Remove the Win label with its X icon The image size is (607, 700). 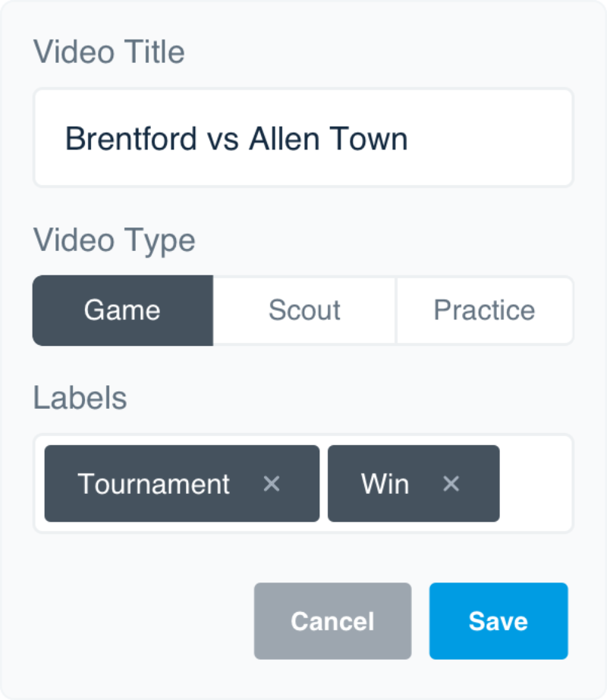pos(451,484)
